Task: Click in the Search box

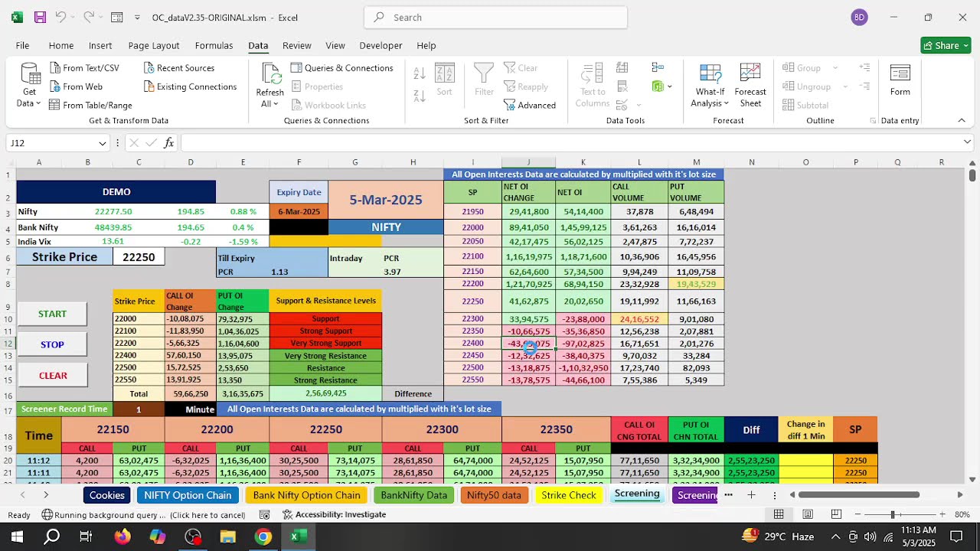Action: tap(495, 17)
